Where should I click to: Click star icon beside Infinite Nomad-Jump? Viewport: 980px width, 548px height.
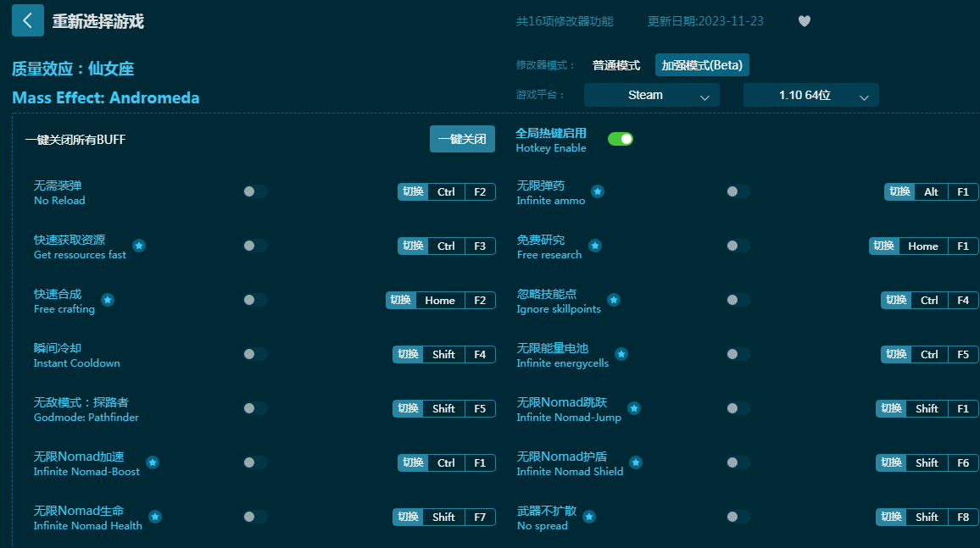pyautogui.click(x=634, y=409)
